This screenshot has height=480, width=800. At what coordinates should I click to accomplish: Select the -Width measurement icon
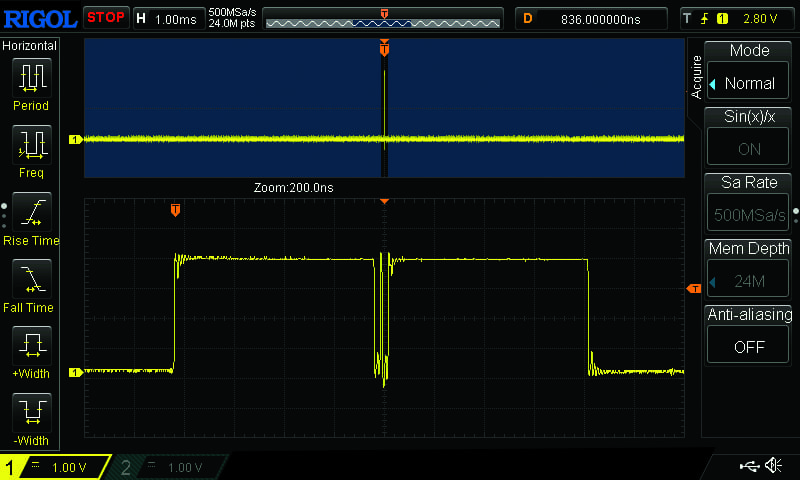pos(31,412)
